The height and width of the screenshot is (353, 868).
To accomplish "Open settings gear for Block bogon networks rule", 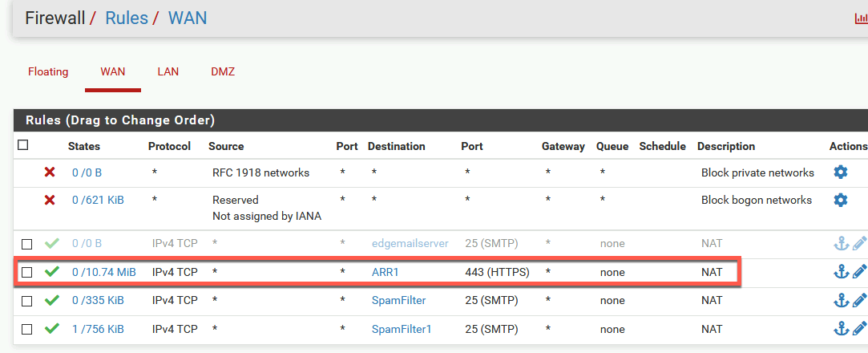I will 840,200.
